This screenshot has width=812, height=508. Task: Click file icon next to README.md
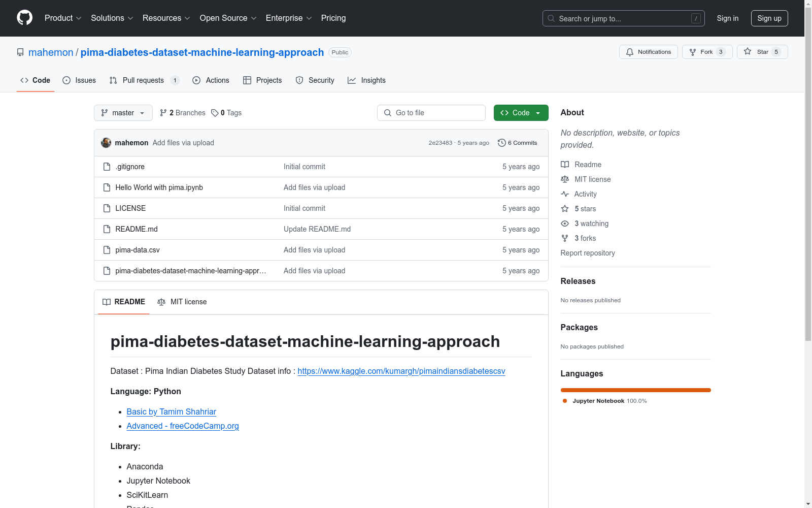[107, 229]
